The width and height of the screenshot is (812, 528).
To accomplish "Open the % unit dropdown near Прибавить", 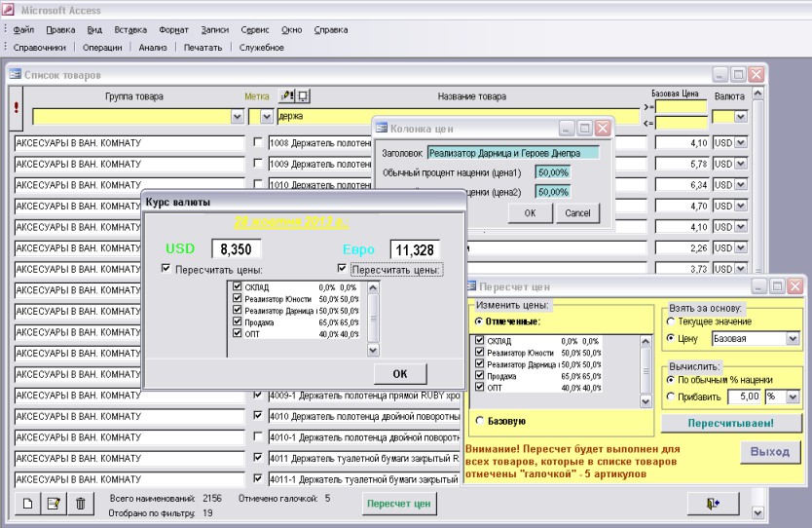I will (x=793, y=396).
